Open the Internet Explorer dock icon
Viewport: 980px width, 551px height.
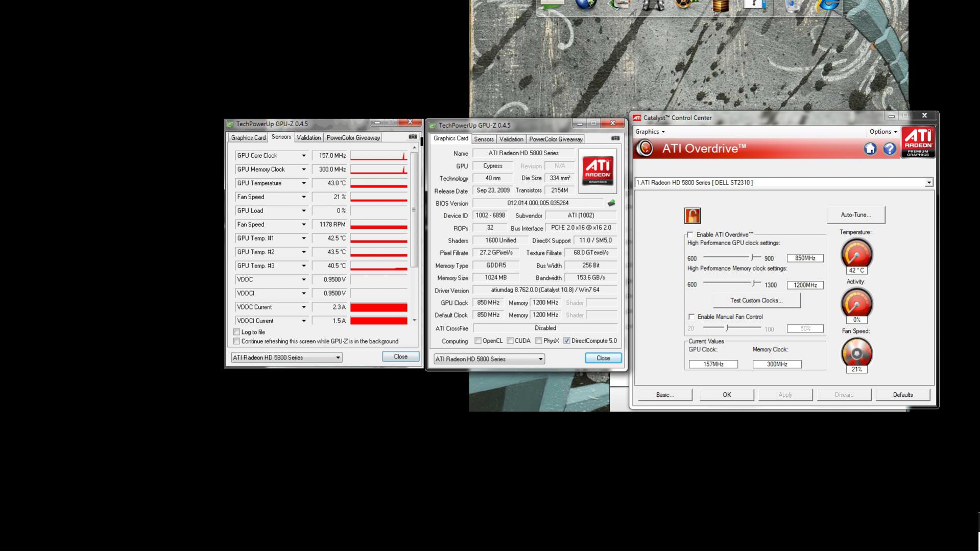click(827, 5)
